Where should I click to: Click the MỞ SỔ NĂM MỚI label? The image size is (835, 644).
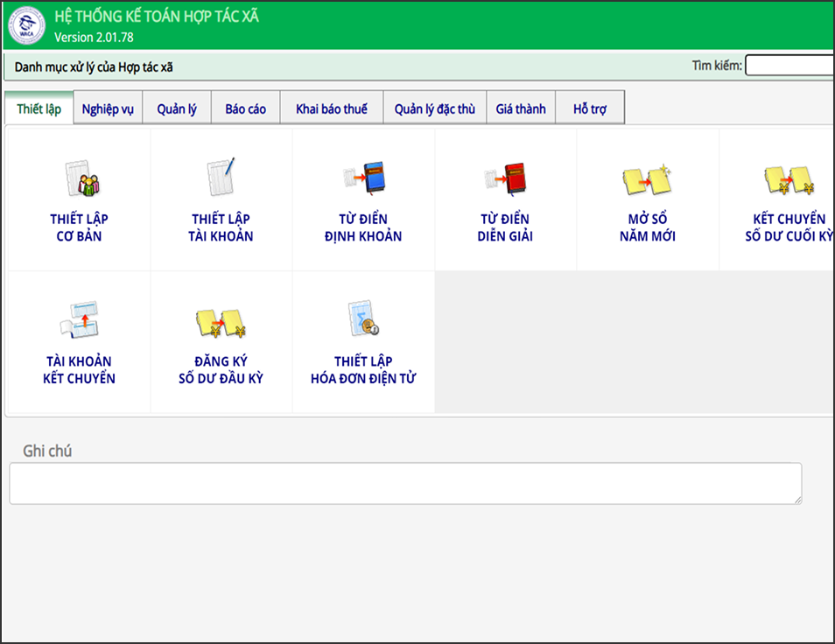(648, 227)
